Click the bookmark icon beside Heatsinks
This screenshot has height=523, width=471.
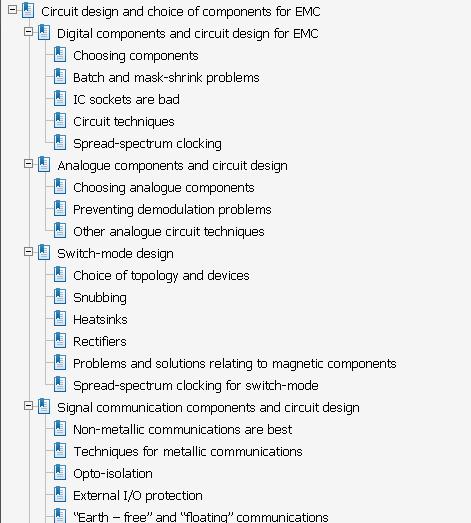point(60,319)
